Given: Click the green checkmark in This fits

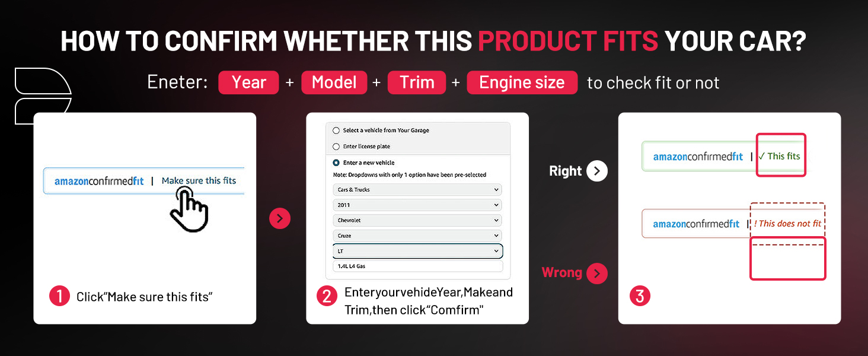Looking at the screenshot, I should (x=762, y=157).
